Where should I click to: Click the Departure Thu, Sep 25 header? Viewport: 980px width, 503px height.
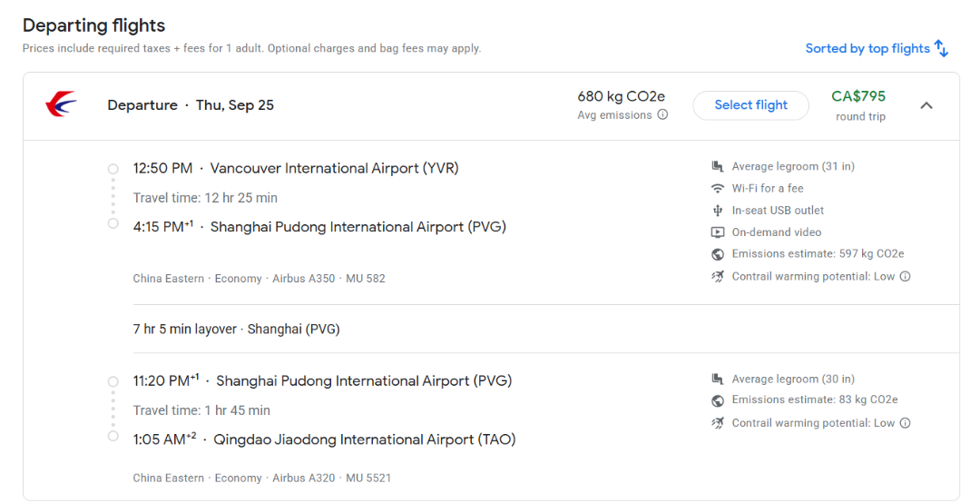click(x=191, y=105)
